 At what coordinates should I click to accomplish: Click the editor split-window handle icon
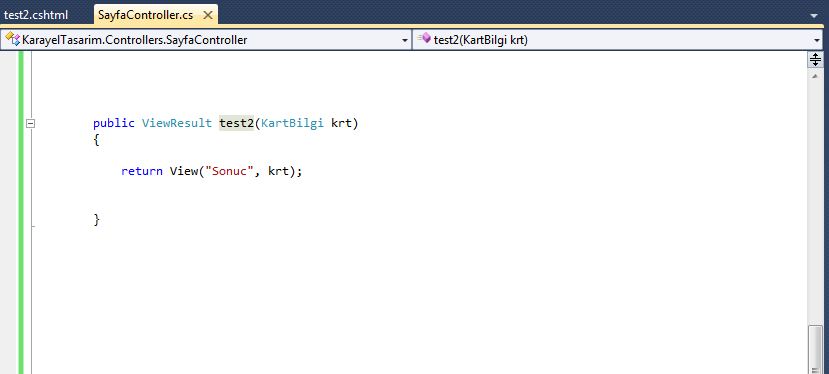[815, 59]
